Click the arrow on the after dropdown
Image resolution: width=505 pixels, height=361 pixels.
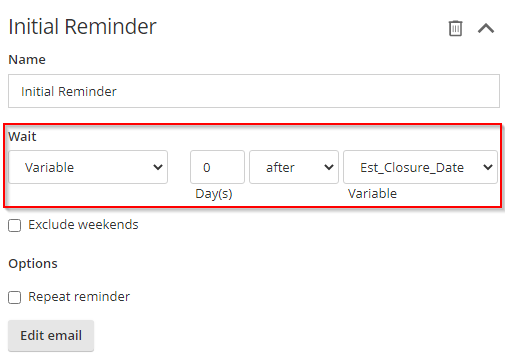coord(329,167)
